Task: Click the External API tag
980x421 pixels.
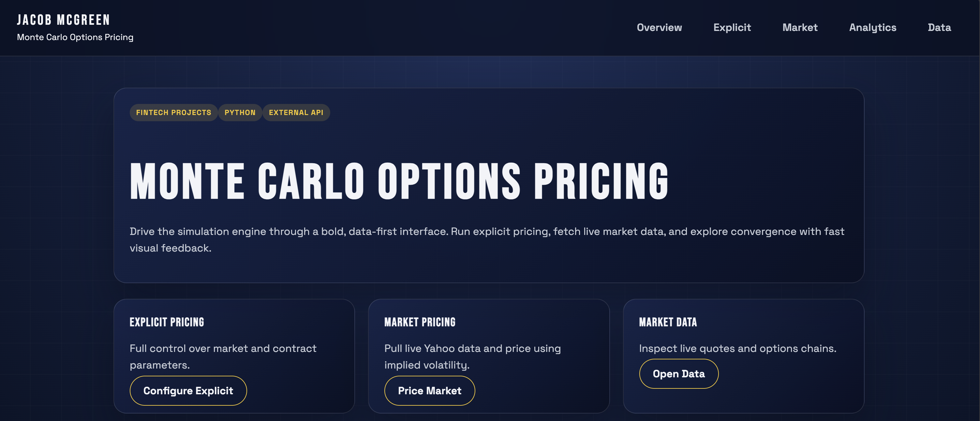Action: tap(296, 112)
